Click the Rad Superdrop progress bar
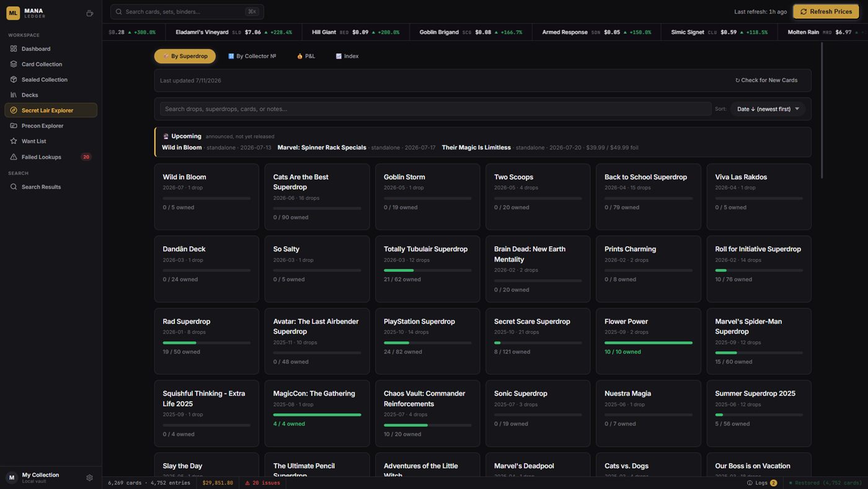The width and height of the screenshot is (868, 489). coord(206,343)
